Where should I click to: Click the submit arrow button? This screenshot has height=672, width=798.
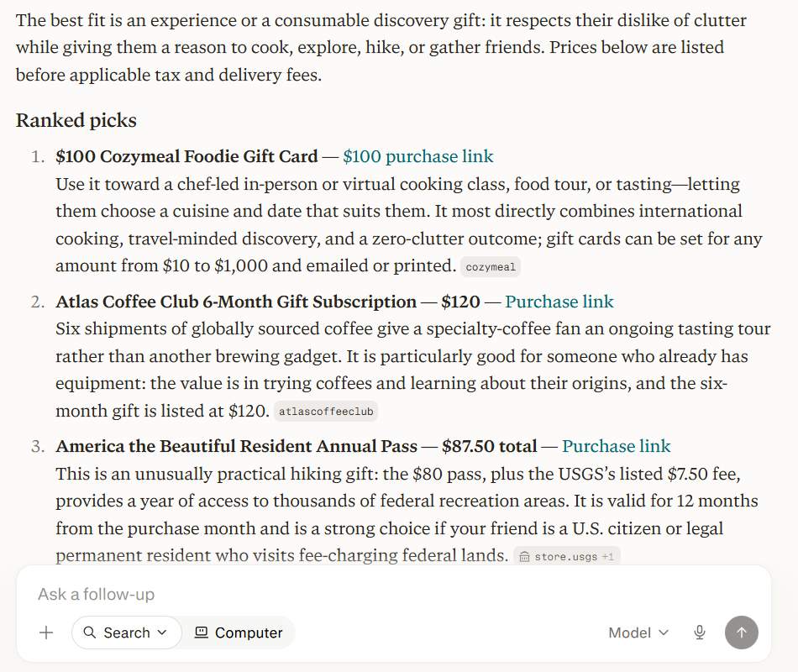pos(742,633)
